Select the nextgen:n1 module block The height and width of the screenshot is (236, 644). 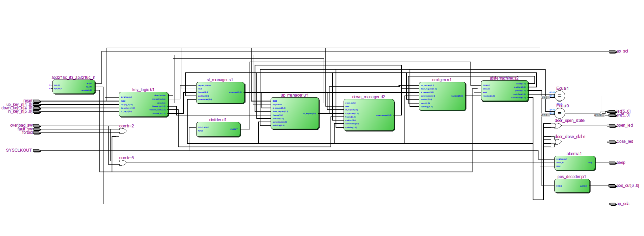point(442,96)
